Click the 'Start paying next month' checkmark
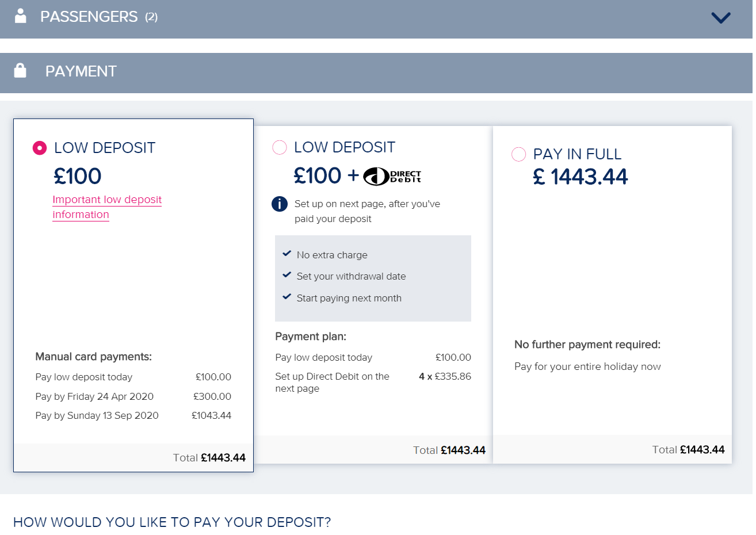 (287, 297)
